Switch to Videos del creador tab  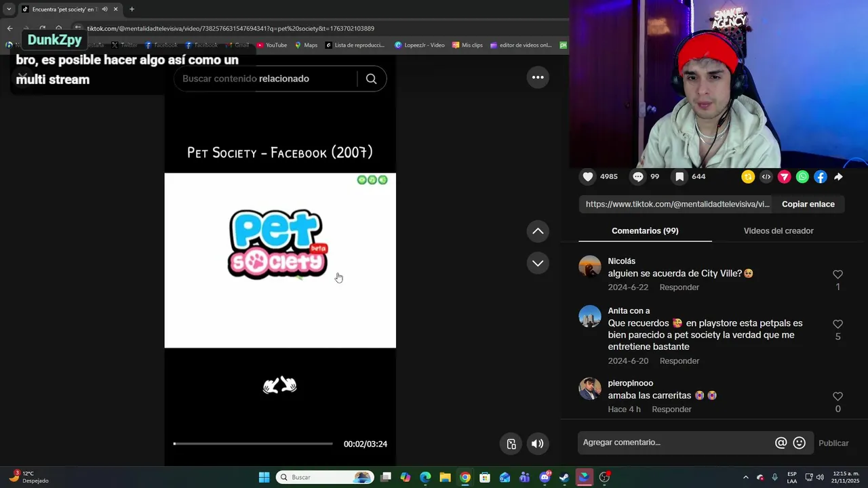tap(778, 231)
